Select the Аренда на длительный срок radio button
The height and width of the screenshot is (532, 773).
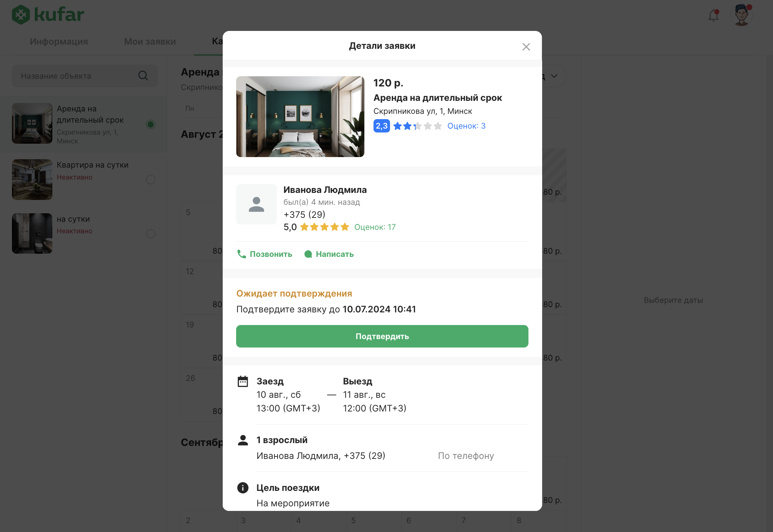coord(151,124)
